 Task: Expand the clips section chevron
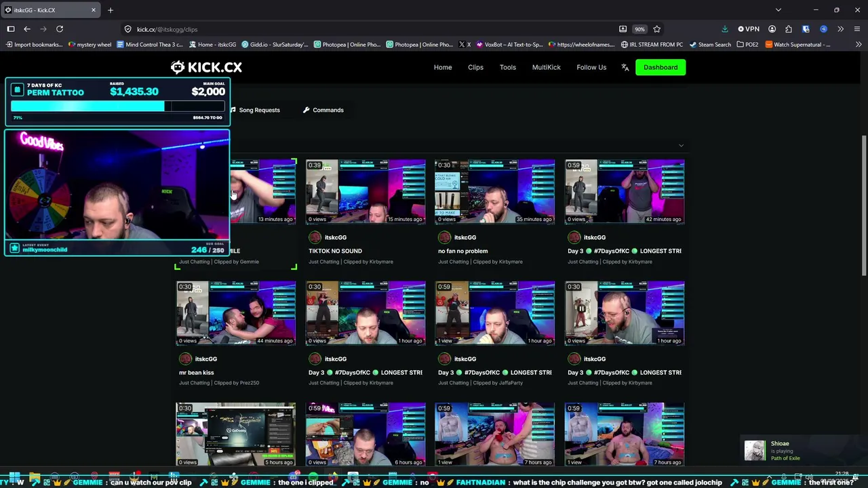pos(681,145)
